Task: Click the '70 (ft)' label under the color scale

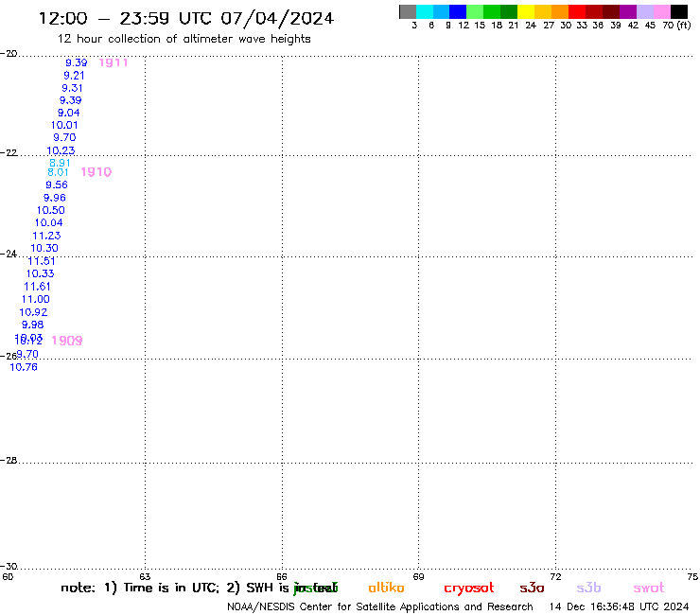Action: [676, 26]
